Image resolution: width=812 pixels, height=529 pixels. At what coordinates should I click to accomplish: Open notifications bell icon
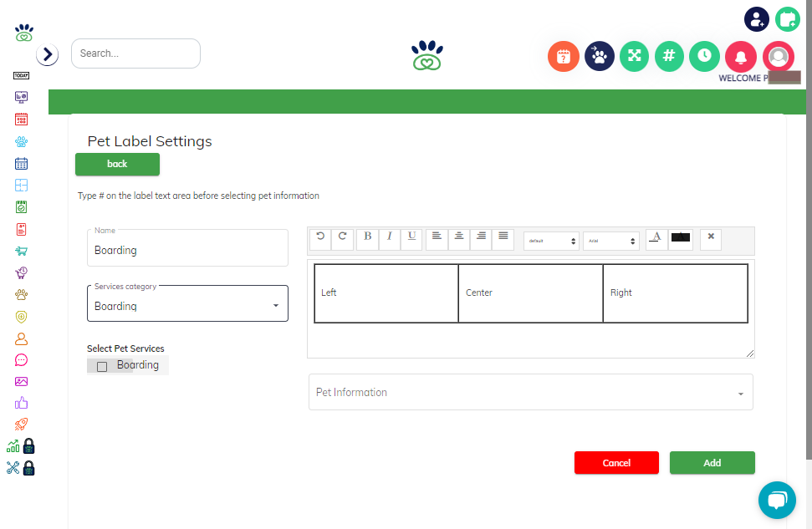point(741,56)
